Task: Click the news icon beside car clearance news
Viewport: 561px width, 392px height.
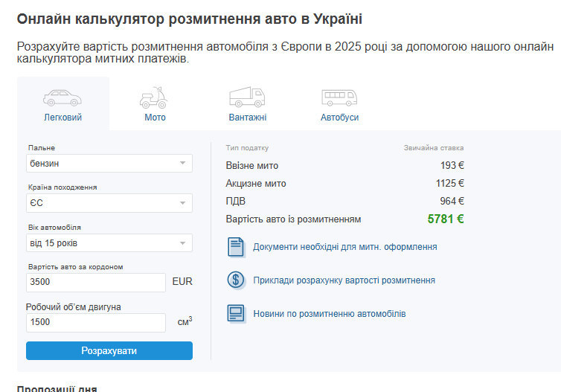Action: coord(236,314)
